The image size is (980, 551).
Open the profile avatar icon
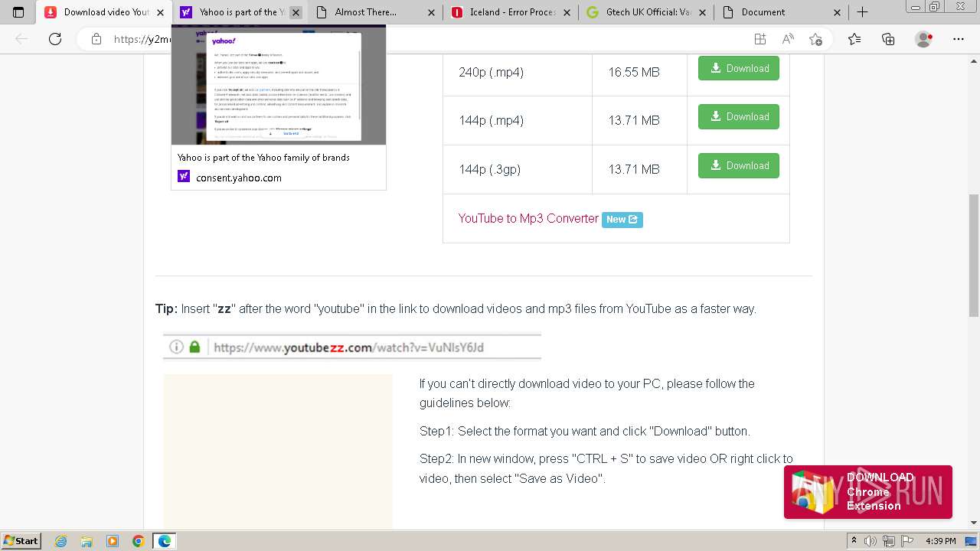[x=924, y=39]
